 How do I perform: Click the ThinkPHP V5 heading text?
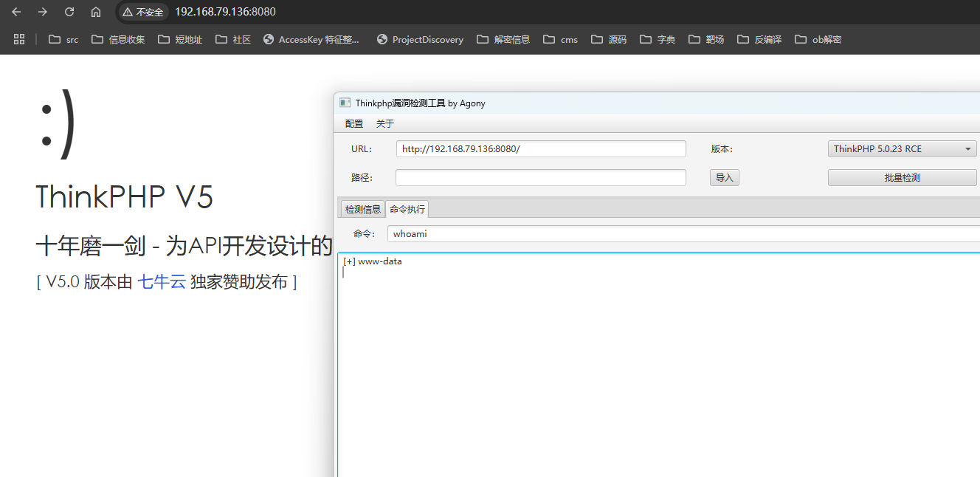tap(125, 197)
